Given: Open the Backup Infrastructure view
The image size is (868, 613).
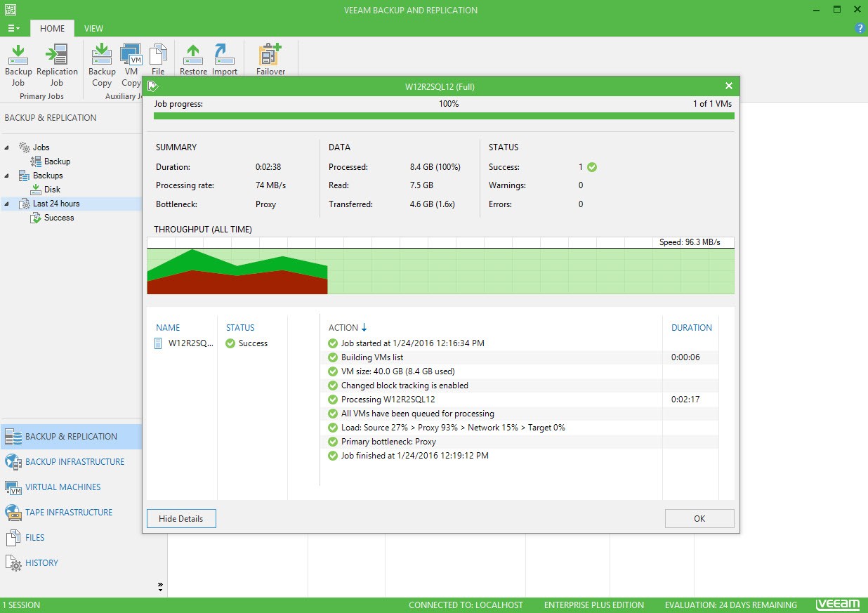Looking at the screenshot, I should coord(70,462).
